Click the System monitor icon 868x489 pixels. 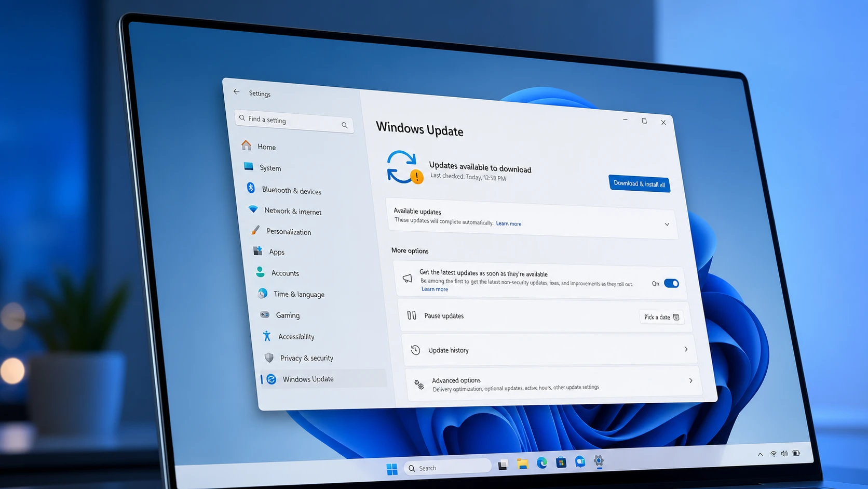(x=249, y=166)
